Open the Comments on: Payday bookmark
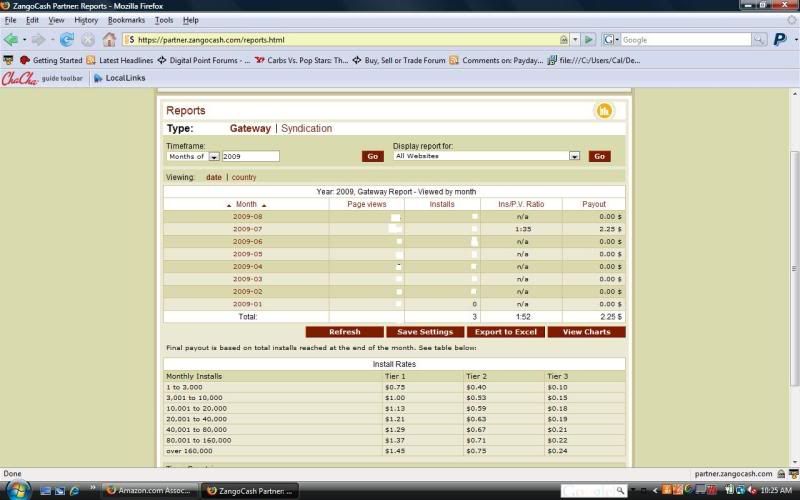 (496, 60)
